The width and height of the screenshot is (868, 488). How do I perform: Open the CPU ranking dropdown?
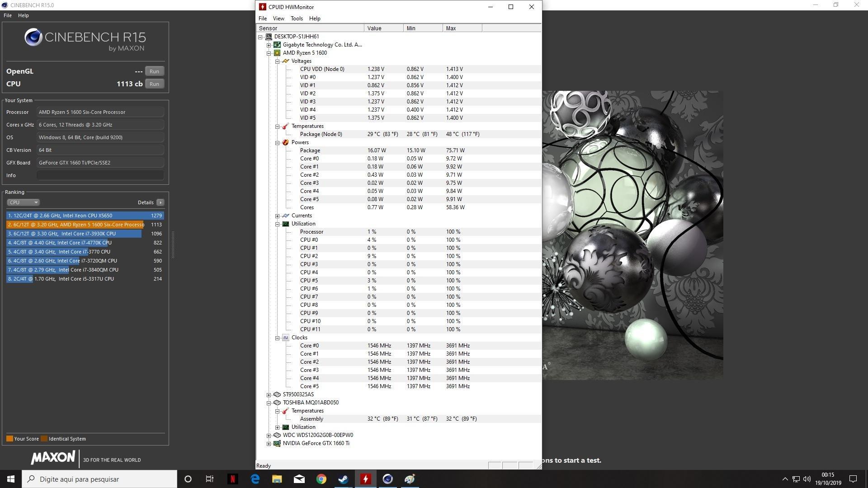[23, 202]
